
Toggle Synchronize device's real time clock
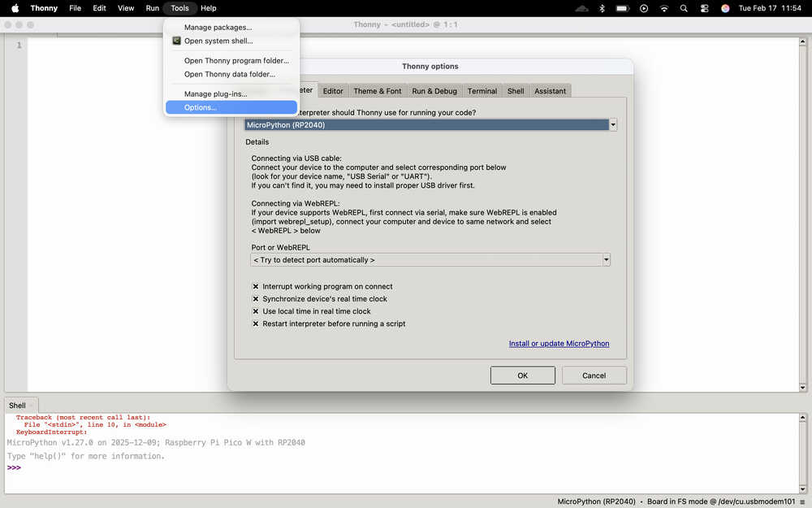(x=256, y=299)
